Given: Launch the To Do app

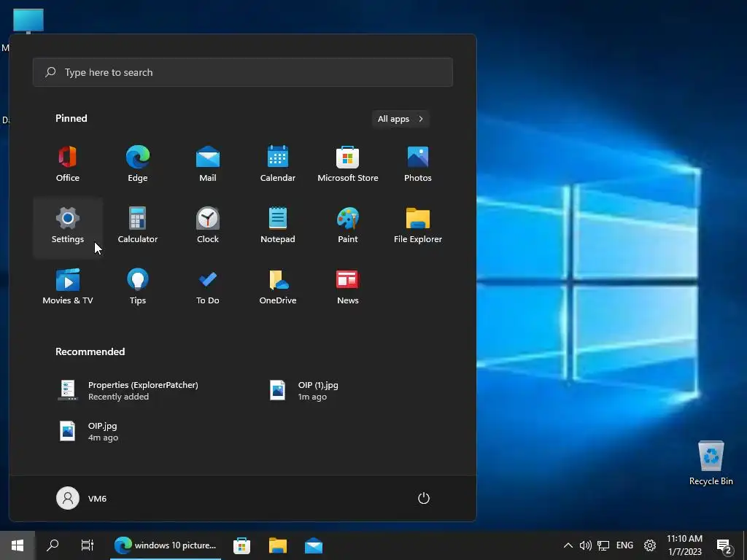Looking at the screenshot, I should [208, 287].
